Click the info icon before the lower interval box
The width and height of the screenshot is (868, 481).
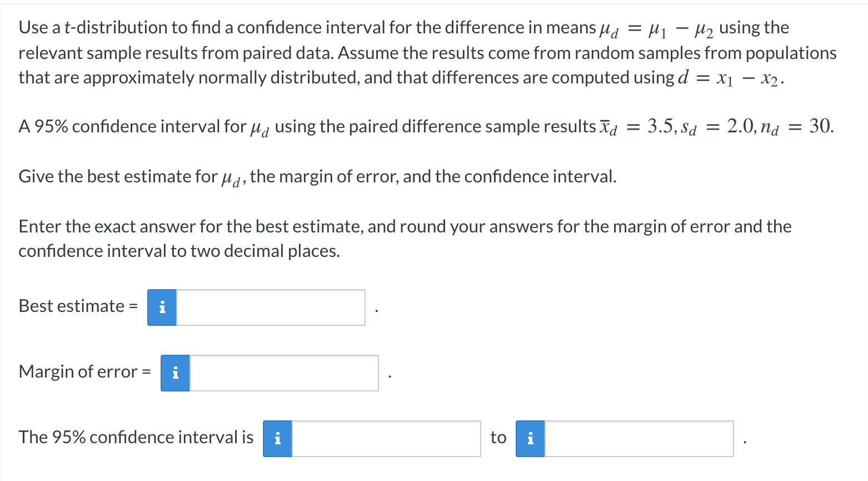pos(277,438)
